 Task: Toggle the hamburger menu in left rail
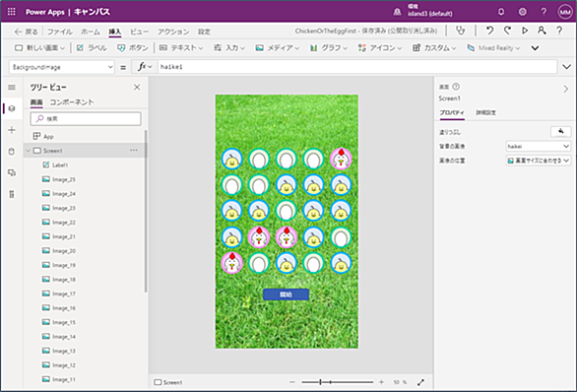click(12, 88)
